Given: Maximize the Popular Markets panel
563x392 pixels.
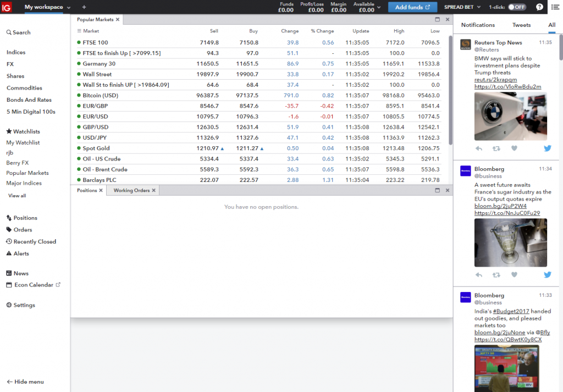Looking at the screenshot, I should point(437,19).
